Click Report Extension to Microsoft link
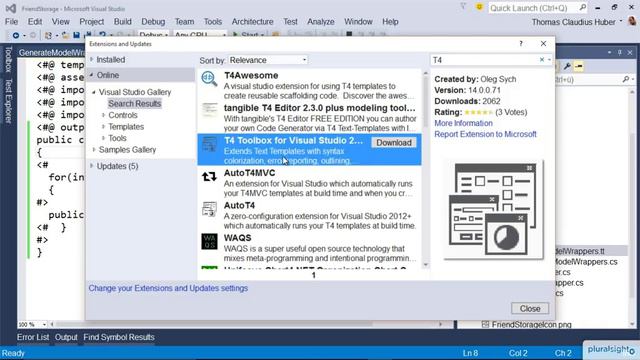The height and width of the screenshot is (360, 640). pyautogui.click(x=485, y=134)
